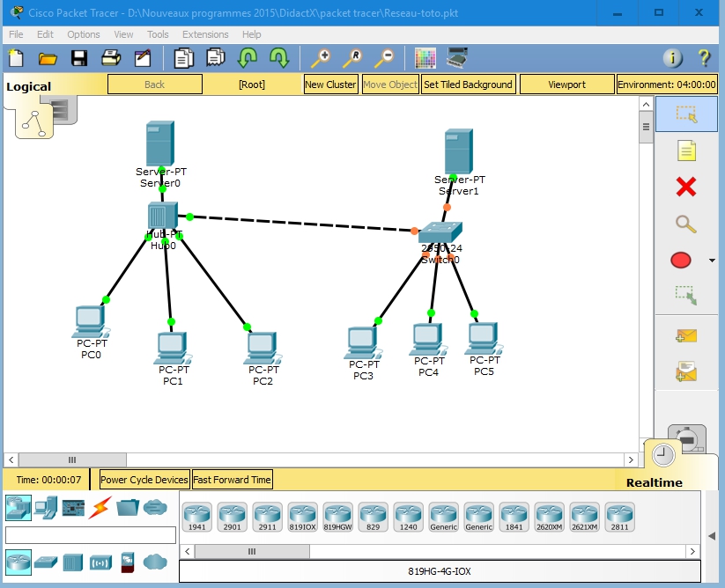Viewport: 725px width, 588px height.
Task: Click Power Cycle Devices button
Action: (x=144, y=480)
